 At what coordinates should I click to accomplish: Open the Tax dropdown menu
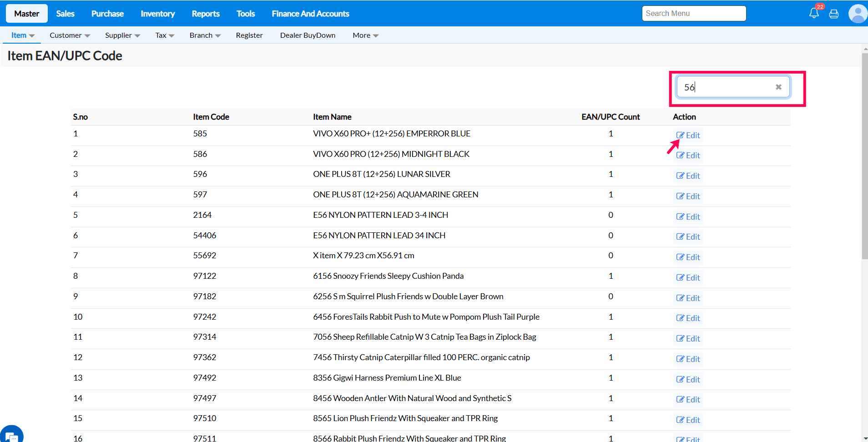(x=165, y=35)
